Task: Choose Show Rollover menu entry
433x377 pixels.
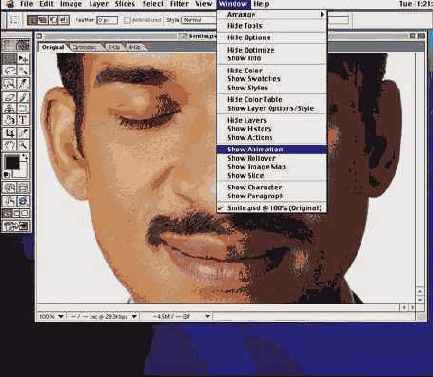Action: 271,158
